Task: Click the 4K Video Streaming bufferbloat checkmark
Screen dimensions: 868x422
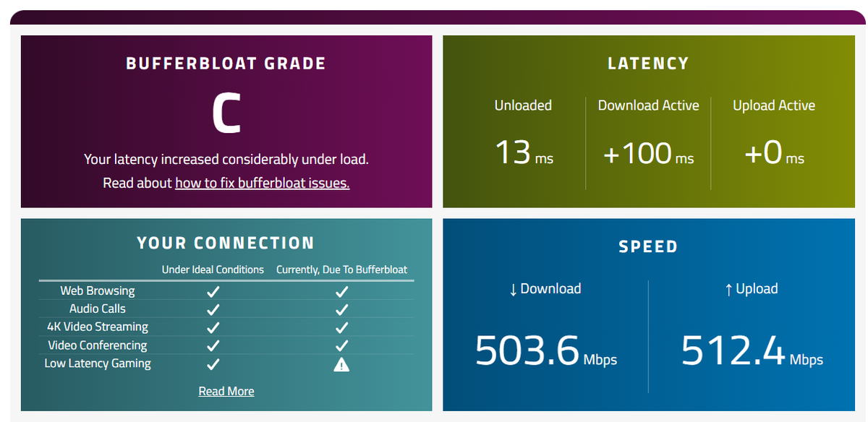Action: pos(342,327)
